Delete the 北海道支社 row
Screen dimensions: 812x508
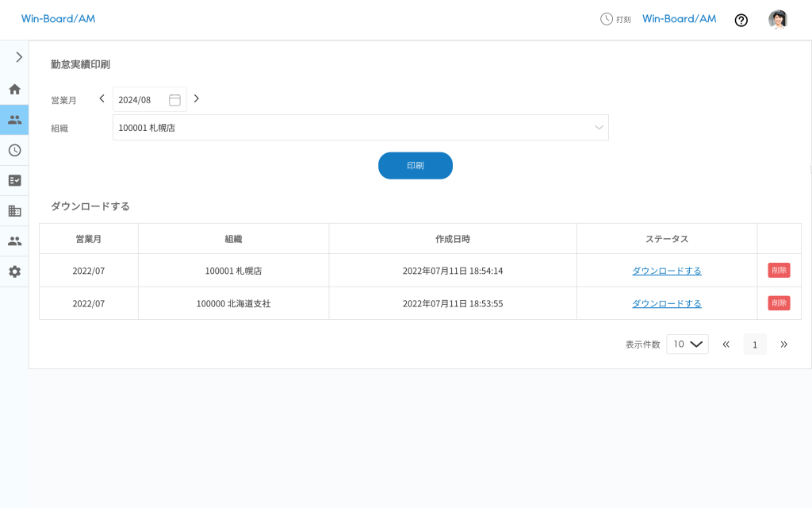[778, 302]
